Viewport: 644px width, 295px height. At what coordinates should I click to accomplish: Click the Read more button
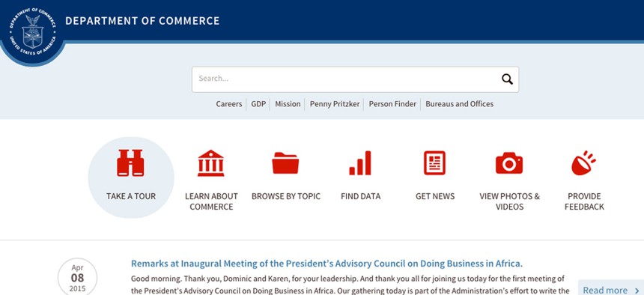[x=611, y=290]
